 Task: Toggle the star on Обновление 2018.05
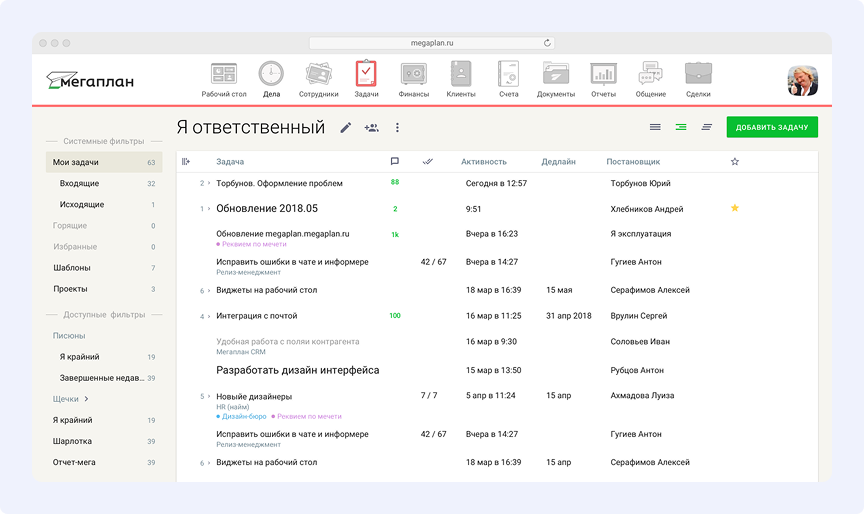pos(735,208)
